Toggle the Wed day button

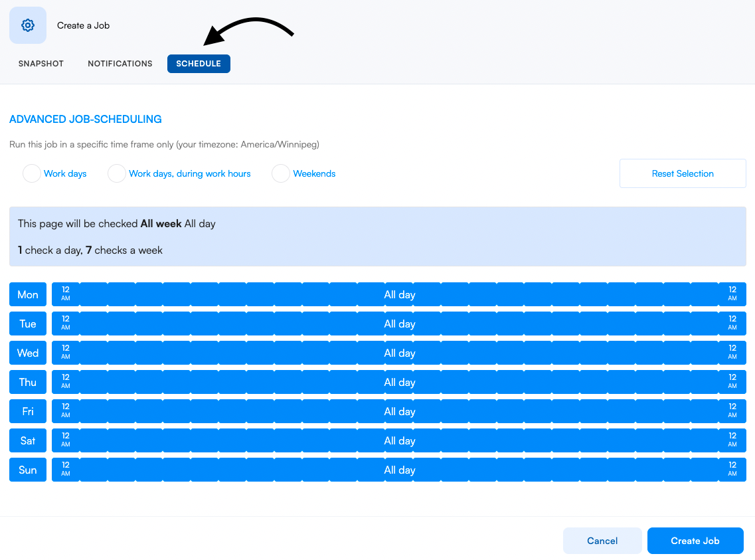[28, 353]
